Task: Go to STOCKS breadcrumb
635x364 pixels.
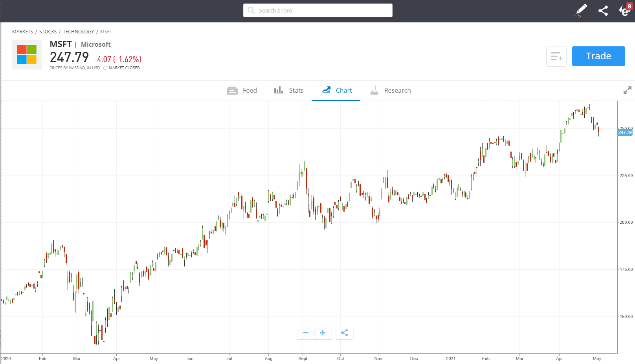Action: click(48, 32)
